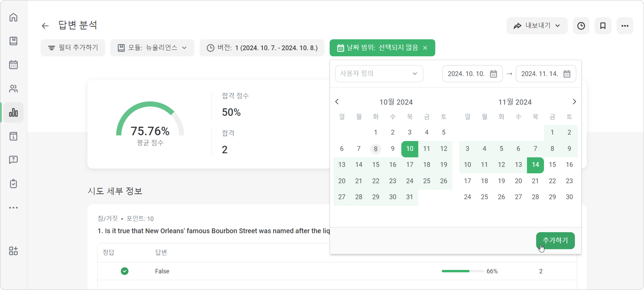Open calendar picker for start date 2024. 10. 10.
Viewport: 644px width, 290px height.
(494, 74)
